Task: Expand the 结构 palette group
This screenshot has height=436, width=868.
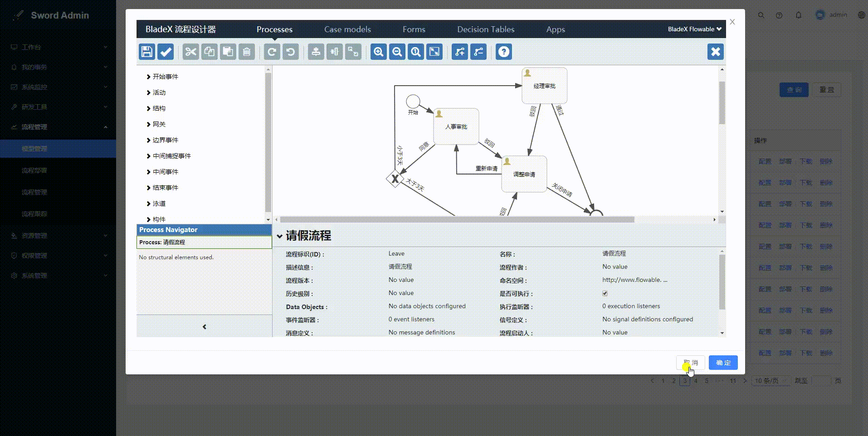Action: [x=156, y=108]
